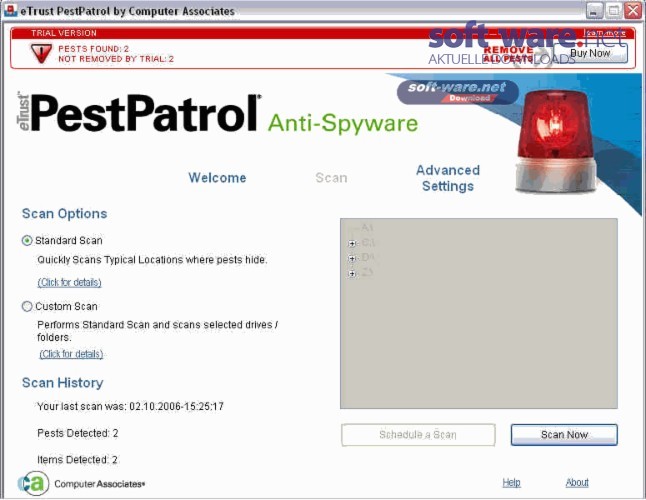Click Remove All Pests
The width and height of the screenshot is (646, 500).
click(x=508, y=54)
